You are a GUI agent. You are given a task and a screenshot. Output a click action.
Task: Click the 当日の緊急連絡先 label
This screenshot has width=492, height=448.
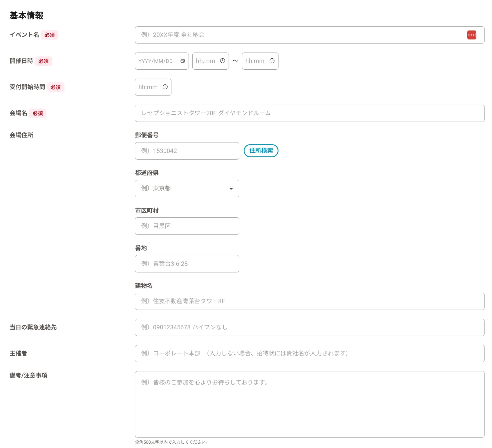click(33, 327)
